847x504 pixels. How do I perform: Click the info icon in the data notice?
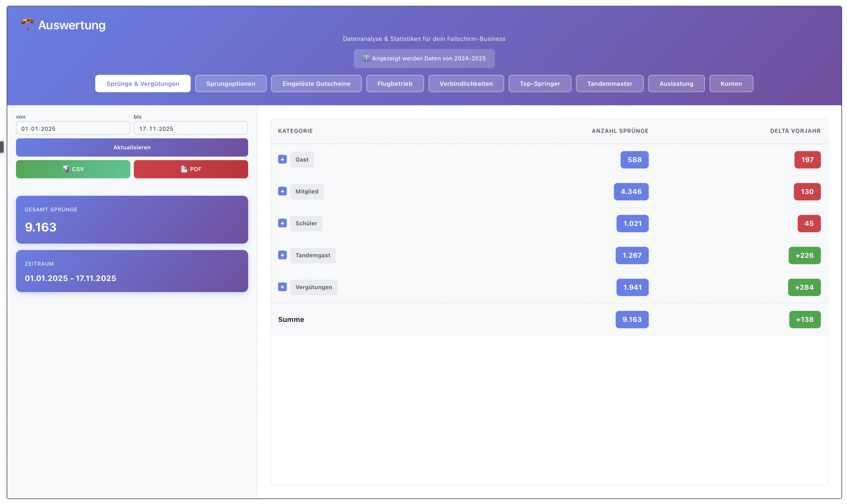pos(366,58)
